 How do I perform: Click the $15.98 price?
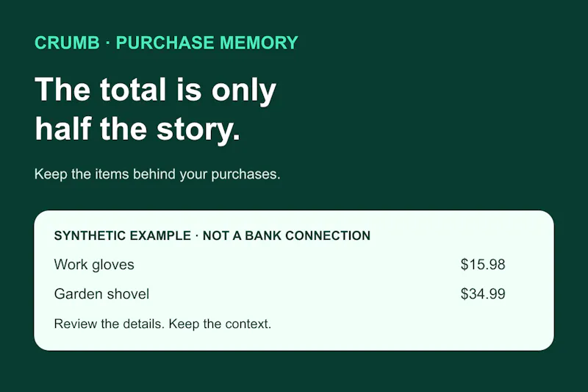click(483, 265)
